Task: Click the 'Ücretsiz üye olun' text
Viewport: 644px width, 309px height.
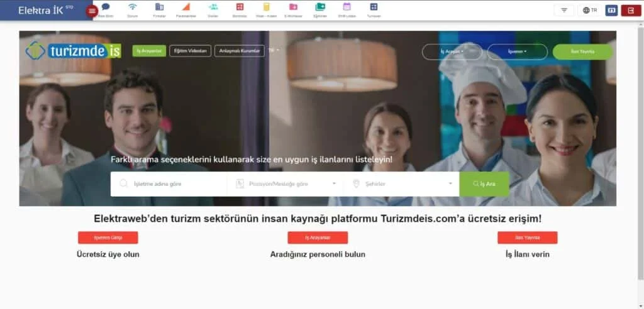Action: point(108,254)
